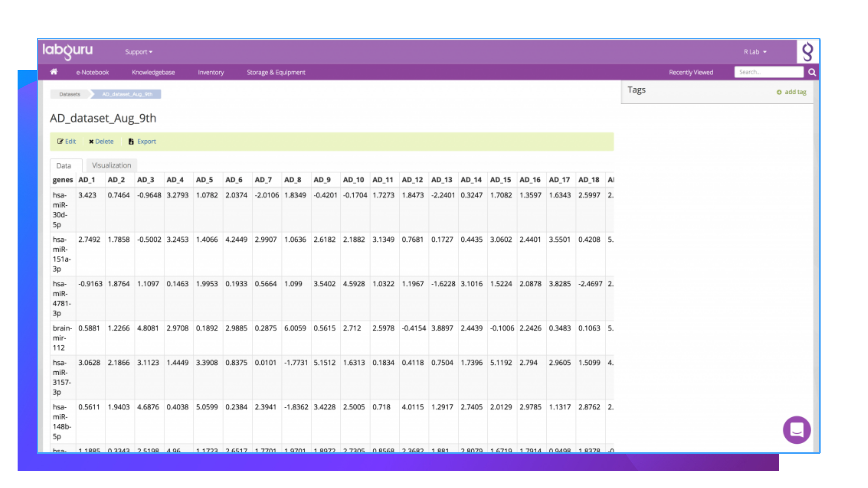Select row brain-mir-112 gene name
This screenshot has height=488, width=868.
[x=62, y=338]
